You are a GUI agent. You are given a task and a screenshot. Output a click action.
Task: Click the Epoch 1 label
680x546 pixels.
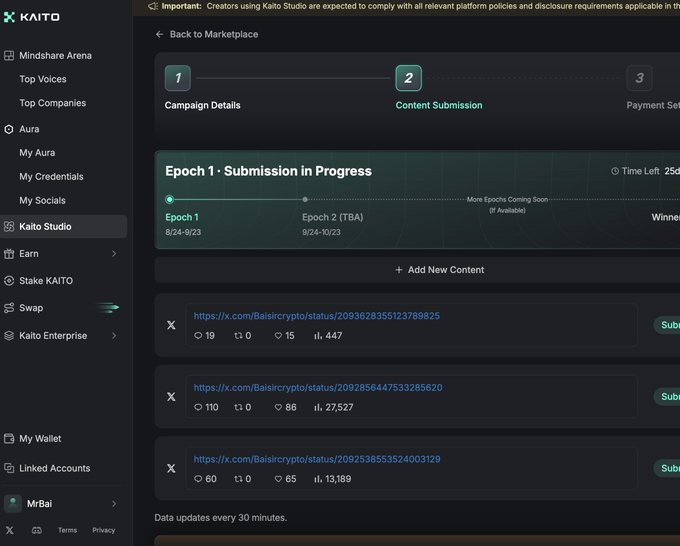click(x=182, y=217)
